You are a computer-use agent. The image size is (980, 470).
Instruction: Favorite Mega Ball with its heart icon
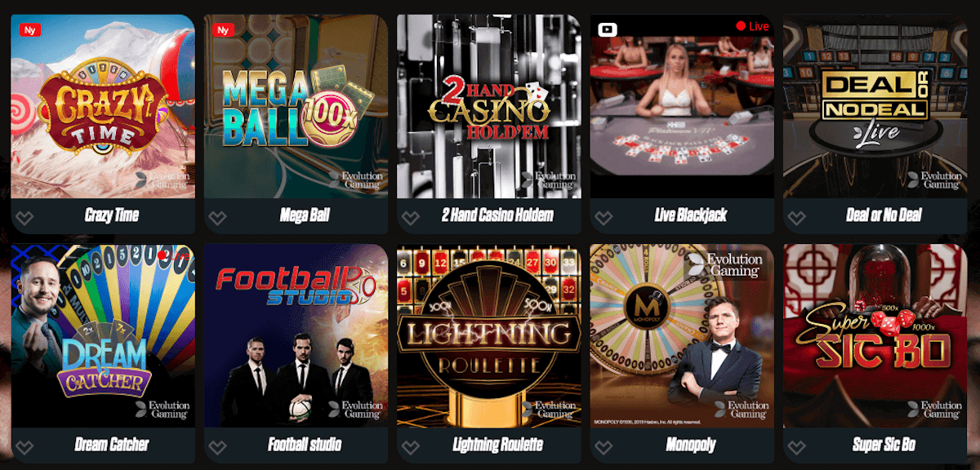tap(217, 219)
